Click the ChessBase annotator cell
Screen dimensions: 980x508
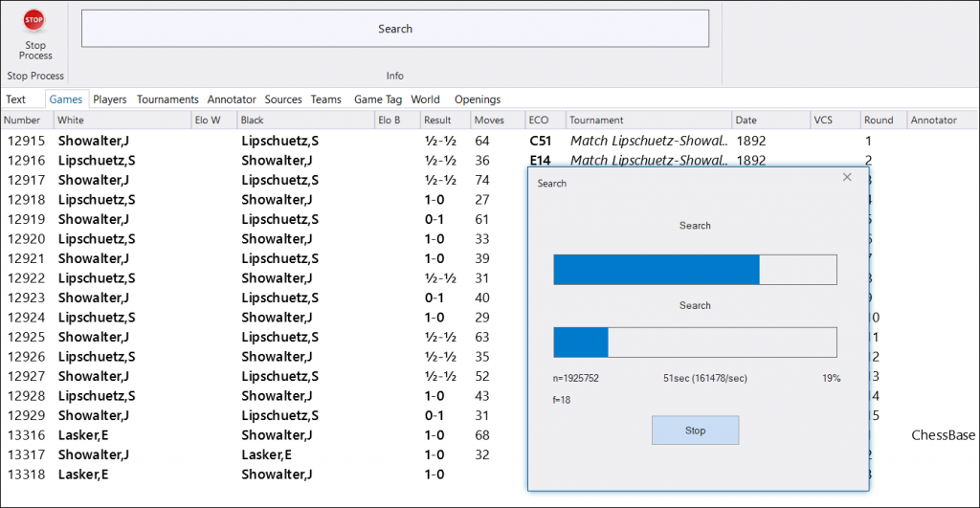coord(943,435)
